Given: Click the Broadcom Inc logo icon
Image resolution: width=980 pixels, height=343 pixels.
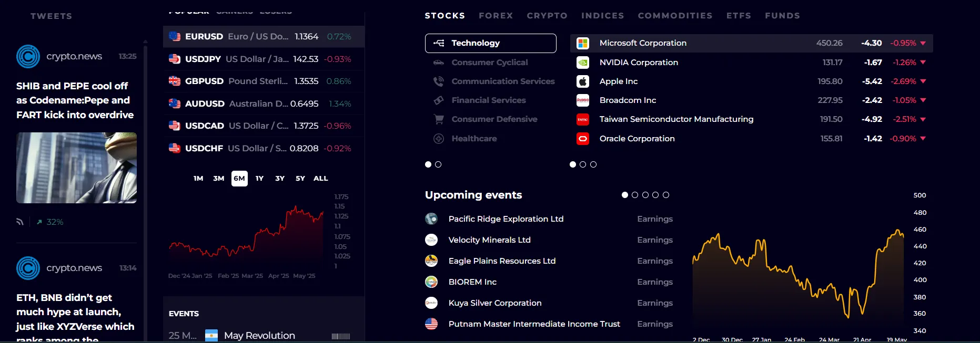Looking at the screenshot, I should pos(583,100).
